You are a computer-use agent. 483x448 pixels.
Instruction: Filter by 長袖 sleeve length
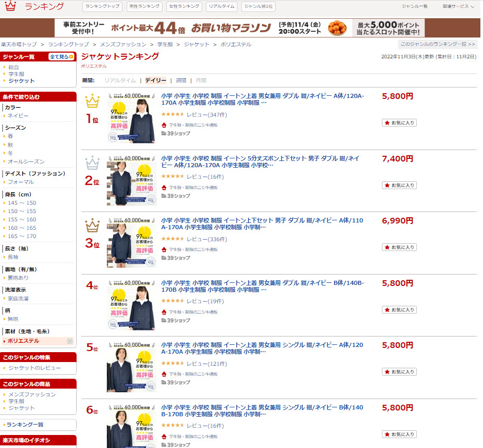tap(13, 257)
